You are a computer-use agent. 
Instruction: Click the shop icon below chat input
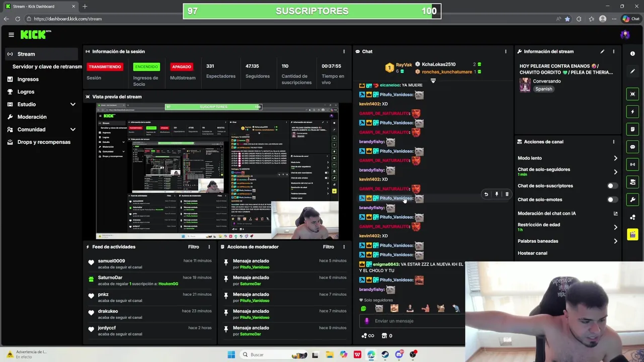pyautogui.click(x=384, y=336)
